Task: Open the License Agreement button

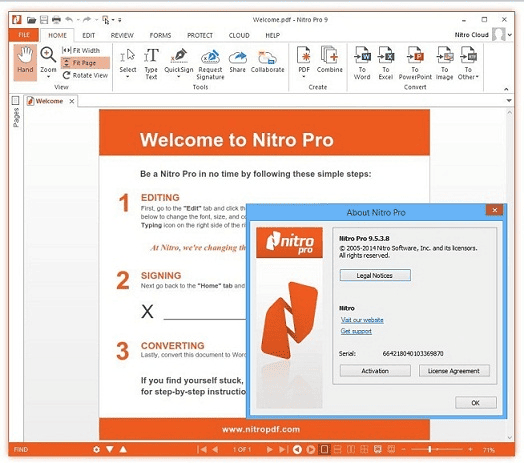Action: click(454, 371)
